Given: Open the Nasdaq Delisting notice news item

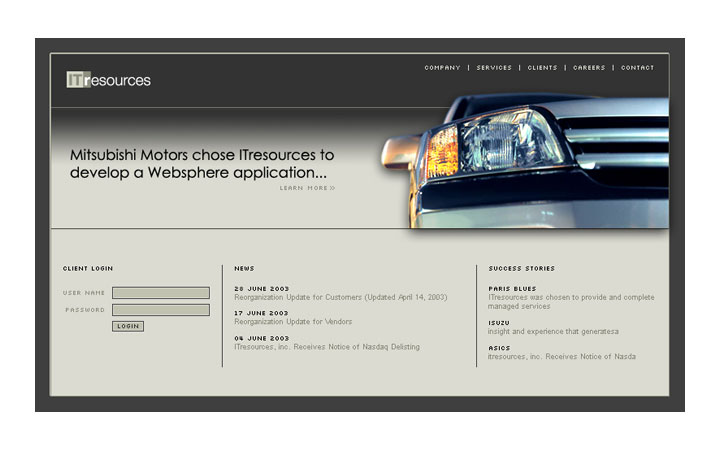Looking at the screenshot, I should point(327,347).
